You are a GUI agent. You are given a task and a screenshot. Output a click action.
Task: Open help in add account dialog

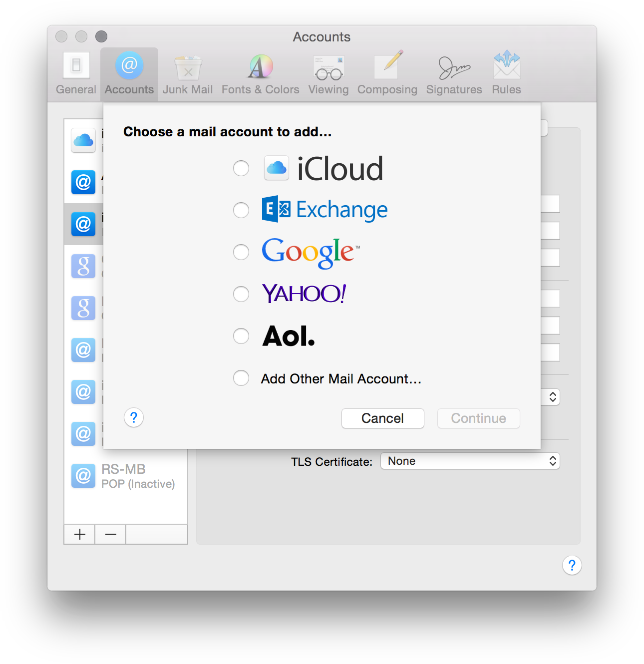(x=134, y=417)
